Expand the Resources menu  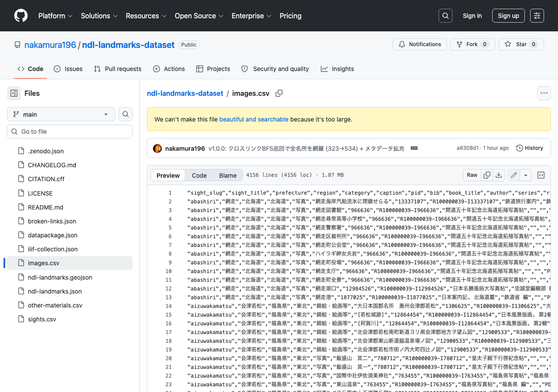pyautogui.click(x=146, y=16)
